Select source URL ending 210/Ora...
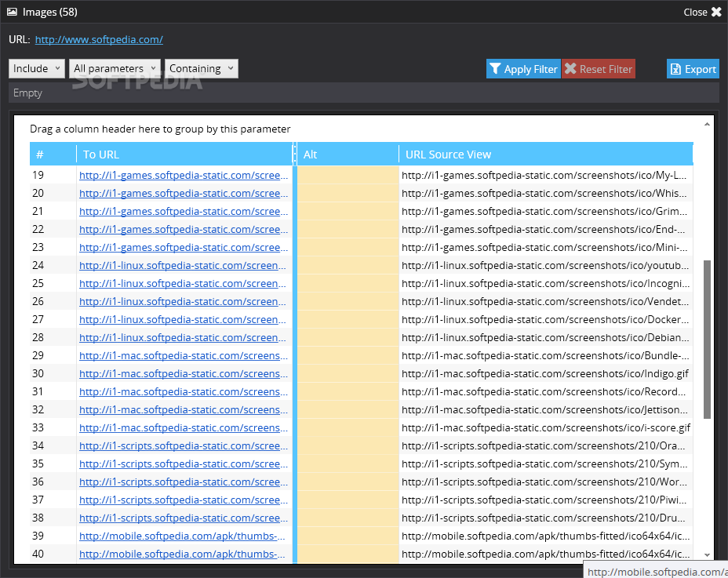Viewport: 728px width, 578px height. [x=544, y=446]
